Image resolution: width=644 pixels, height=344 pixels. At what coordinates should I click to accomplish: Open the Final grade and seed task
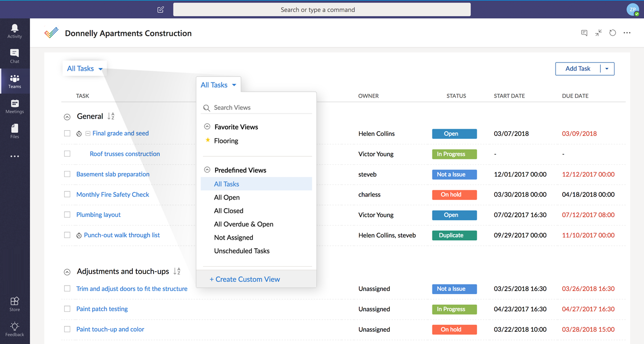tap(121, 133)
